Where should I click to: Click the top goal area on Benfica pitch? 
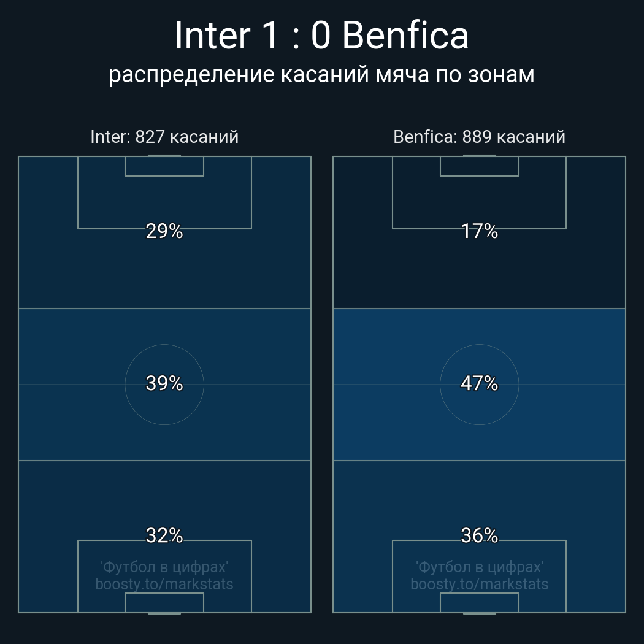point(479,166)
